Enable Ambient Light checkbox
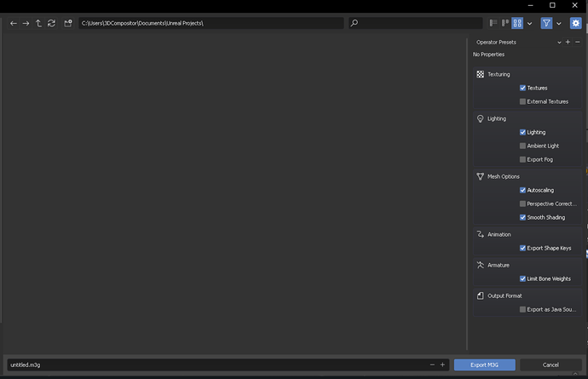588x379 pixels. (x=522, y=146)
